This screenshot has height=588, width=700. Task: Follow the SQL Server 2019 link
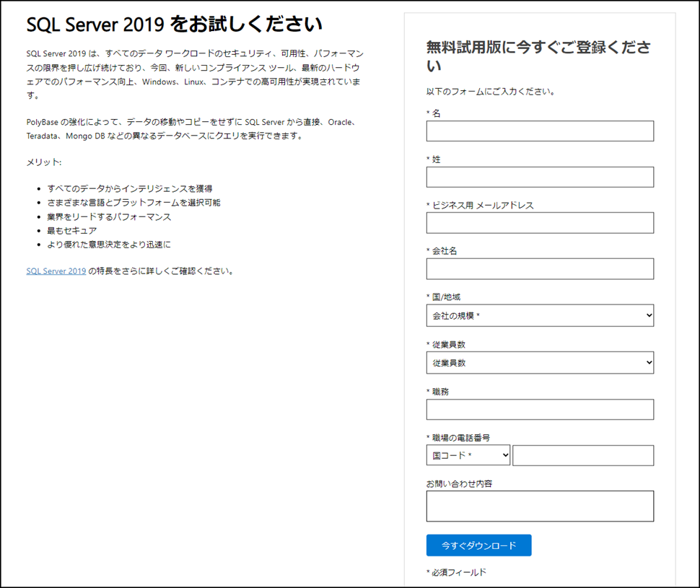(x=56, y=271)
